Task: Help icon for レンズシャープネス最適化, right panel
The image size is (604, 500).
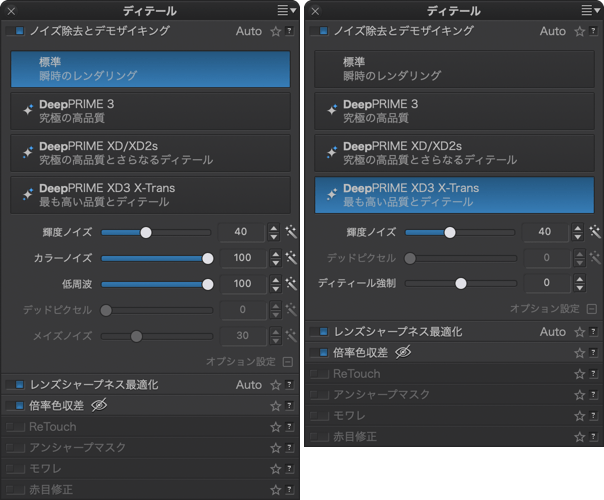Action: pos(593,331)
